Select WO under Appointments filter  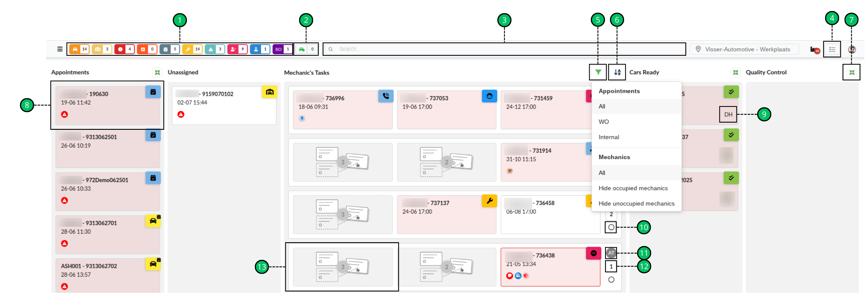tap(603, 122)
